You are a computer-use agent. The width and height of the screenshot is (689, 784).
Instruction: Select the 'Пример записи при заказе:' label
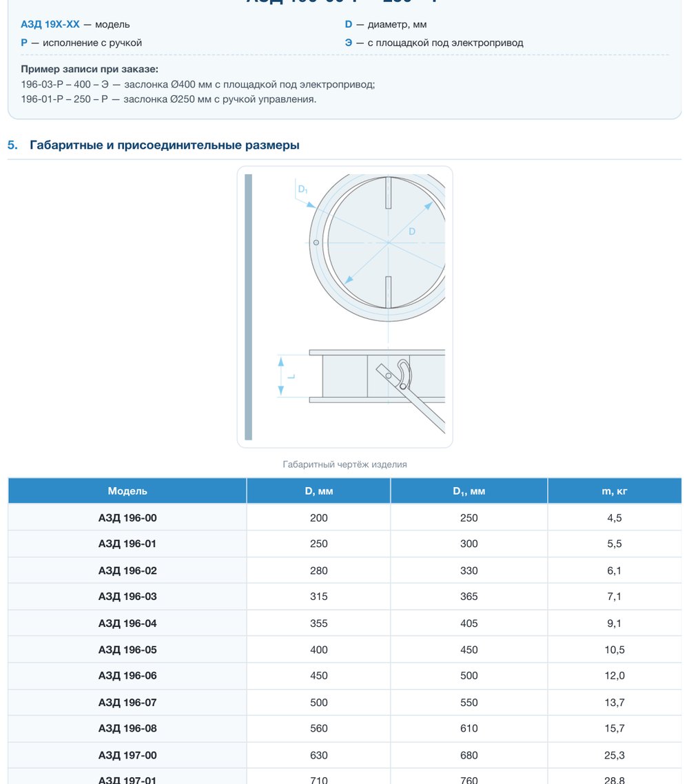pos(90,69)
